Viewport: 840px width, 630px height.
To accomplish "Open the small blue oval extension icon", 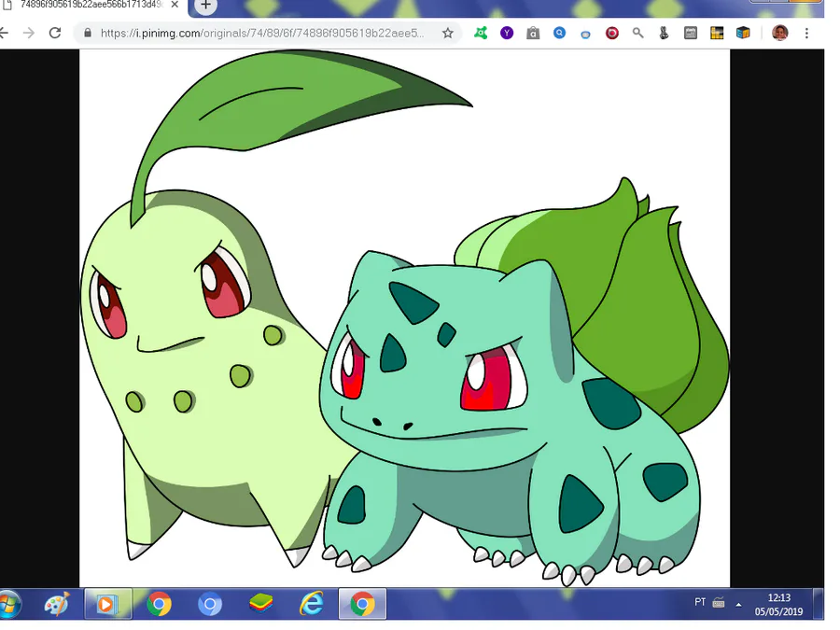I will [585, 35].
